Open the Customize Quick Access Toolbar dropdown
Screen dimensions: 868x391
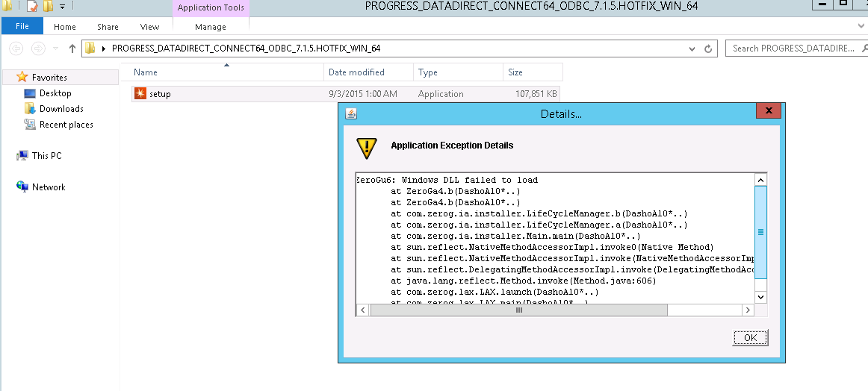62,7
